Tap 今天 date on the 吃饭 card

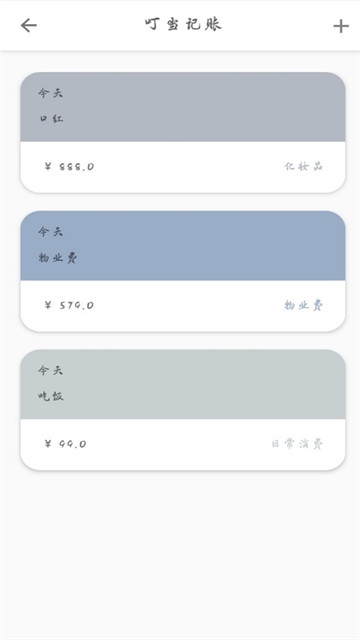pos(51,371)
